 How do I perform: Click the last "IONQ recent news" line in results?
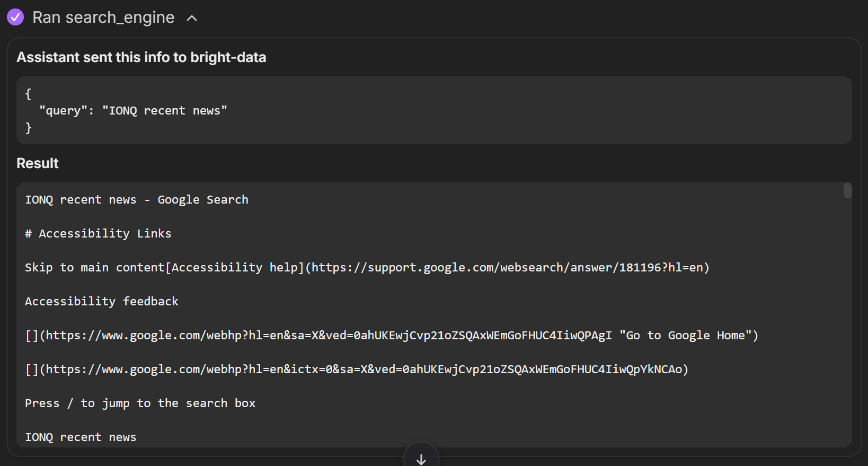(81, 437)
